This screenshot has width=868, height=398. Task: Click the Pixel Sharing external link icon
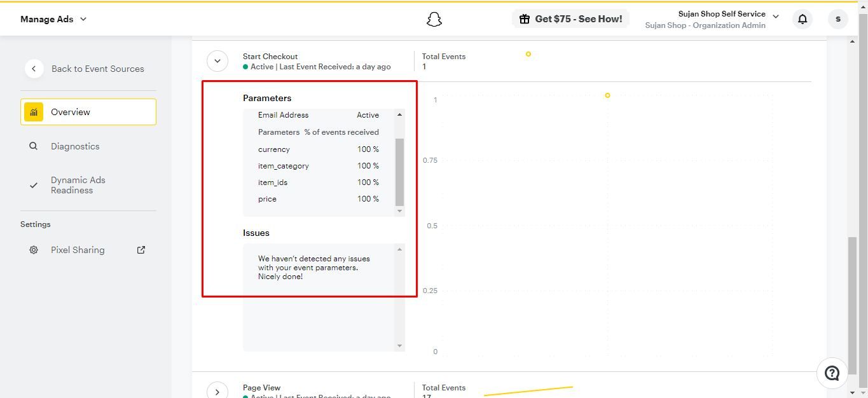[x=141, y=250]
